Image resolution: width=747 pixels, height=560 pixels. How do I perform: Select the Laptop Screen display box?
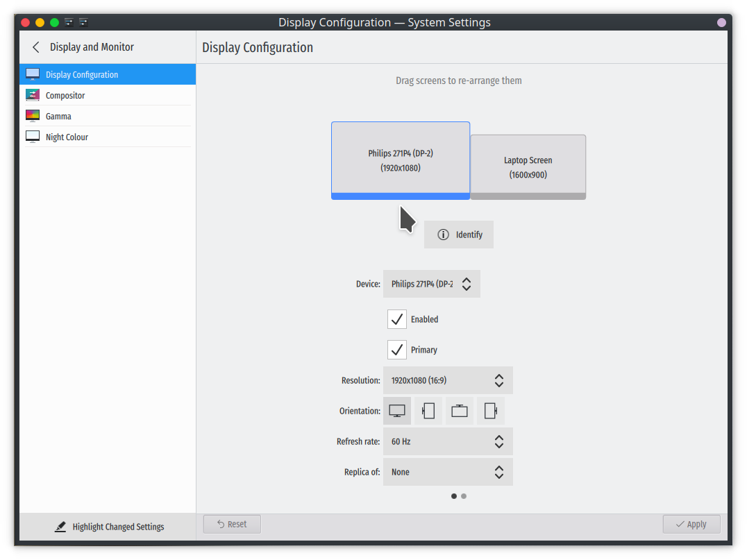point(528,167)
